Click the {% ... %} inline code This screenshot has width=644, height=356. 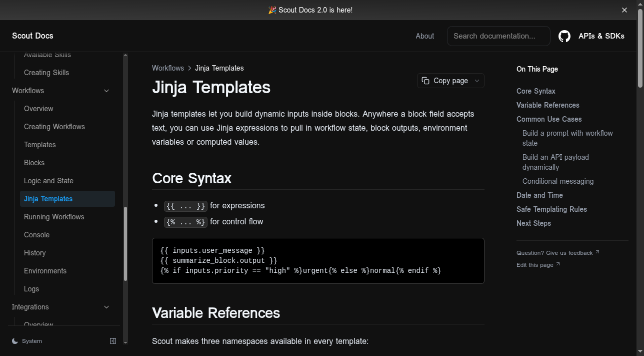[x=185, y=222]
